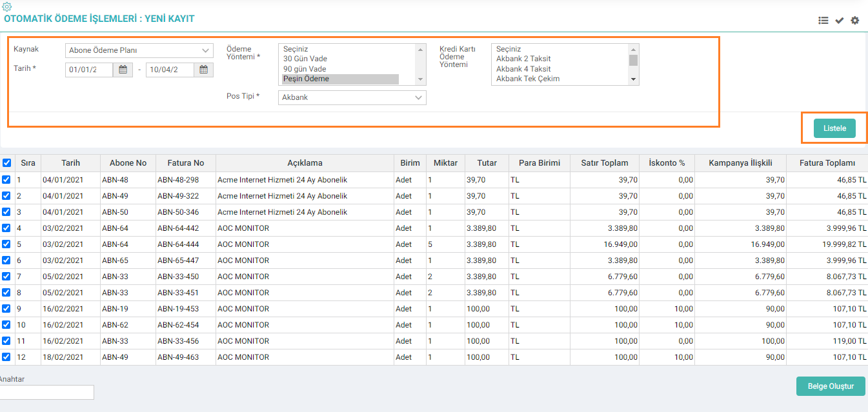
Task: Click the start date field 01/01/2
Action: pyautogui.click(x=89, y=70)
